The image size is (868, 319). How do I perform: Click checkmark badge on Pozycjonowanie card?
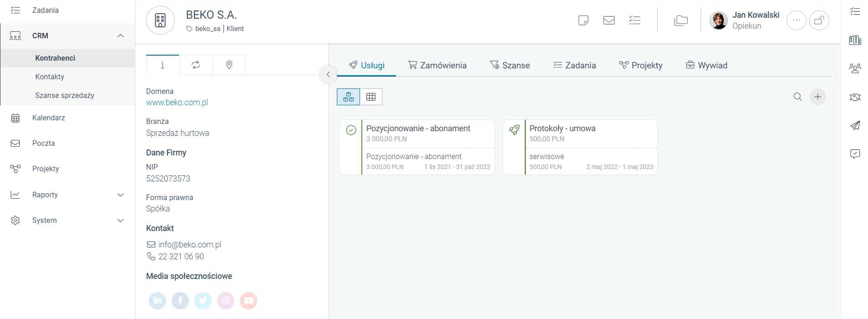click(x=351, y=130)
